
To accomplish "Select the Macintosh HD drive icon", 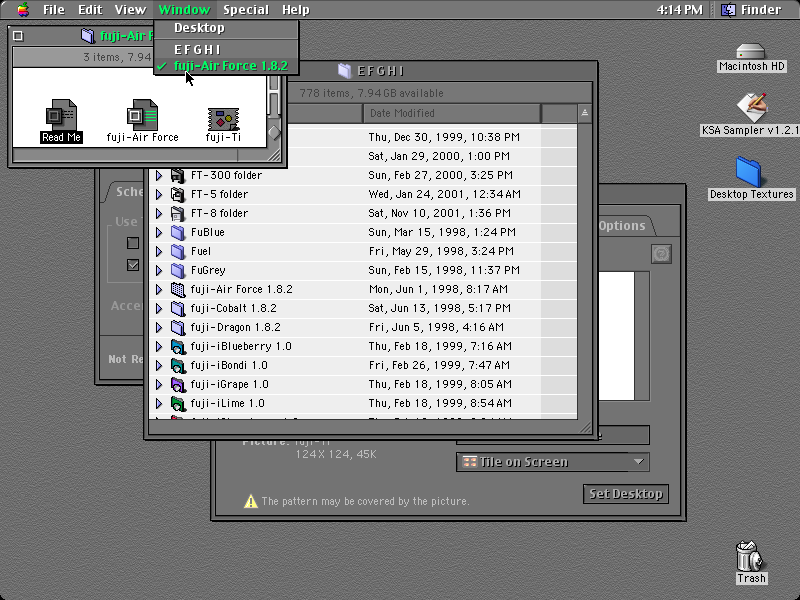I will (751, 51).
